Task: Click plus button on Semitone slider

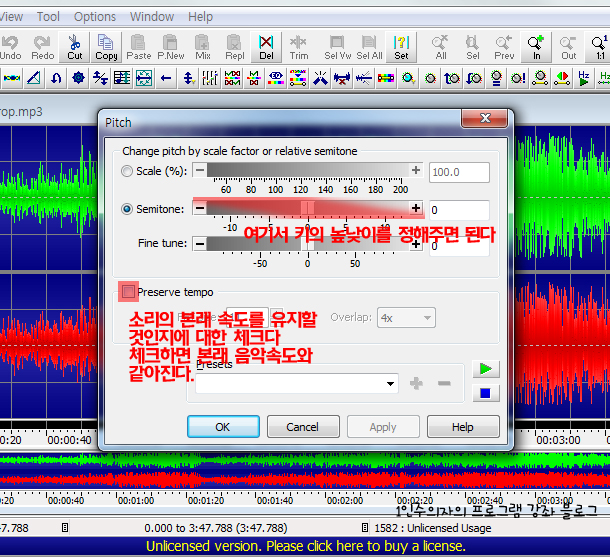Action: pos(416,208)
